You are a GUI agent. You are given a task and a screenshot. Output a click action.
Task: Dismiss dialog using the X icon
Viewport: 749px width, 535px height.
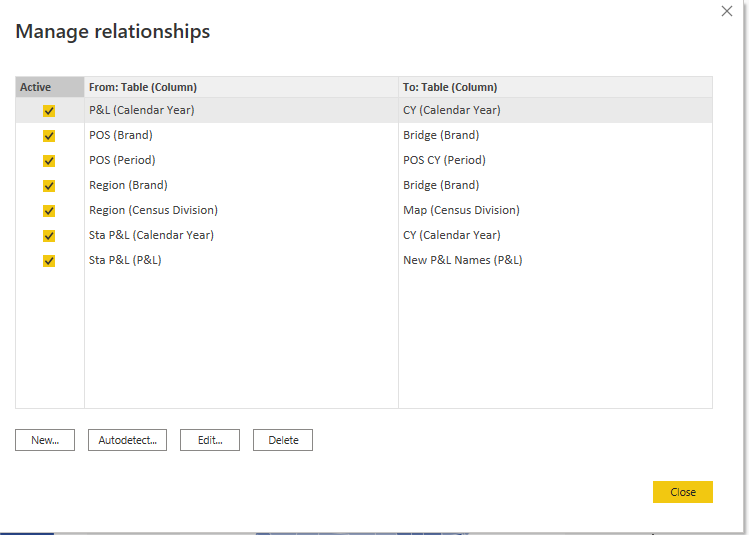[727, 11]
